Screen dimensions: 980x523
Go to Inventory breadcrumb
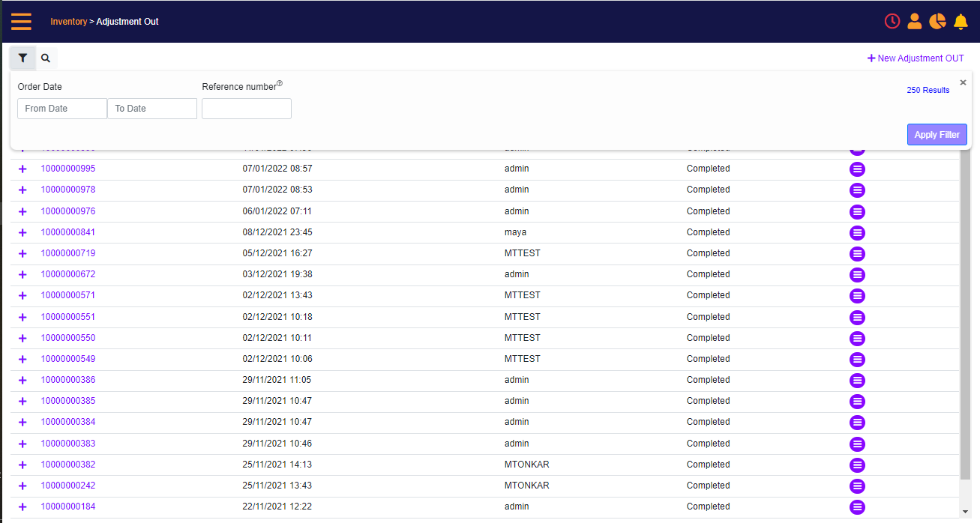tap(68, 22)
